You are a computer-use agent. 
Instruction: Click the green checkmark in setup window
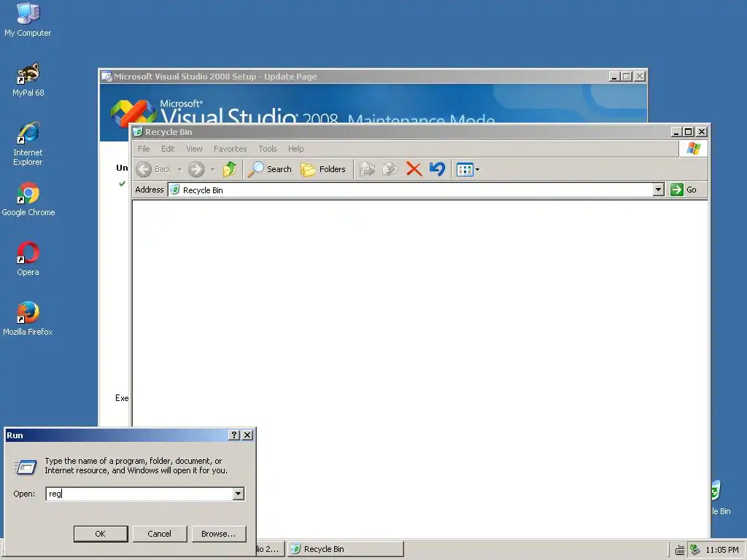tap(122, 183)
